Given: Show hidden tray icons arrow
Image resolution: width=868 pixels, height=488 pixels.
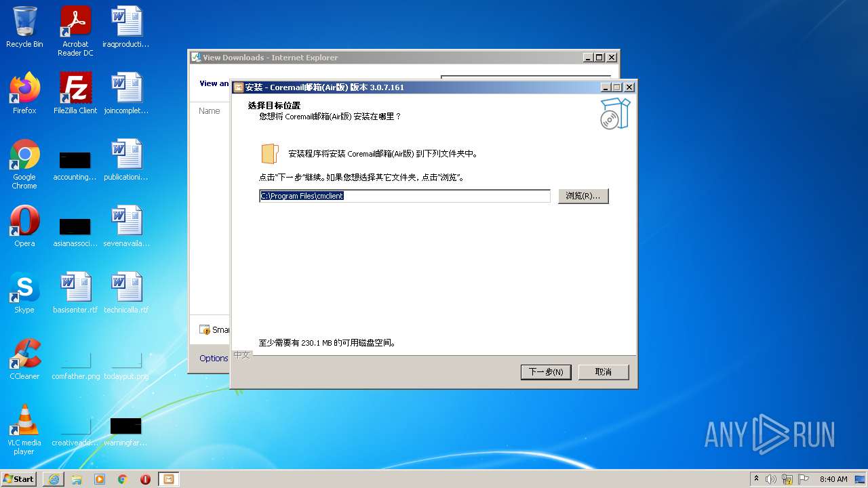Looking at the screenshot, I should coord(756,479).
